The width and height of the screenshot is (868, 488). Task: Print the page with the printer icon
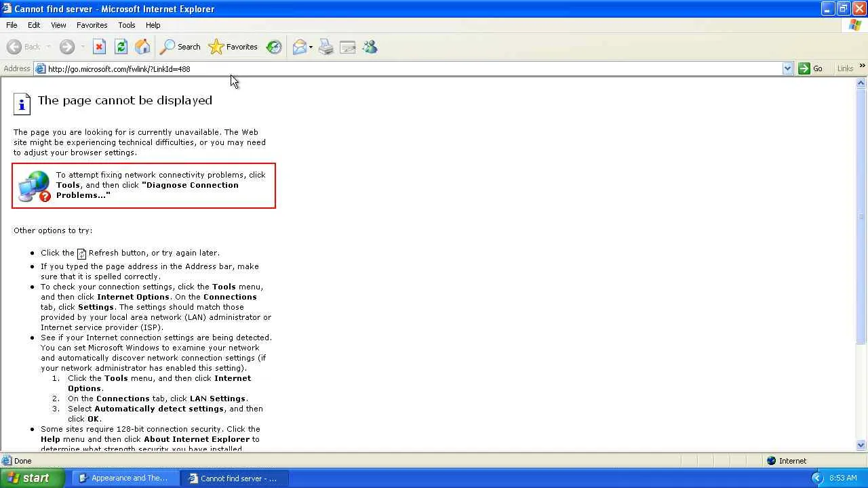326,47
